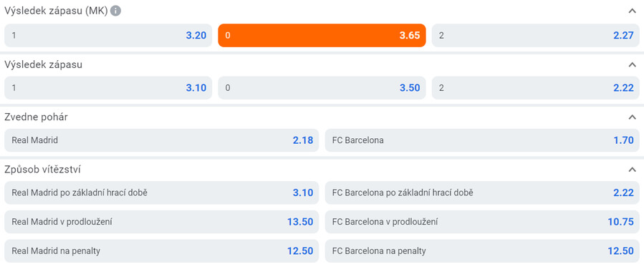Collapse the Způsob vítězství section

(x=632, y=170)
